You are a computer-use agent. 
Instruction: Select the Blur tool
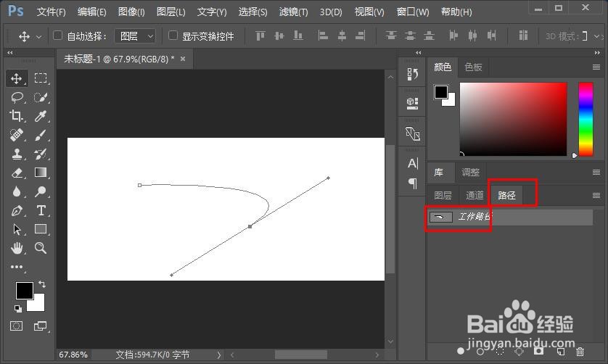16,191
